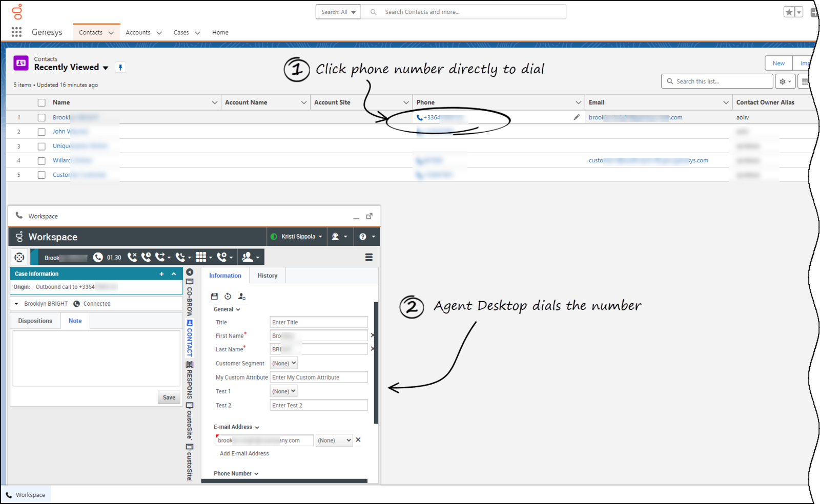Open the DTMF keypad
Image resolution: width=820 pixels, height=504 pixels.
point(203,257)
